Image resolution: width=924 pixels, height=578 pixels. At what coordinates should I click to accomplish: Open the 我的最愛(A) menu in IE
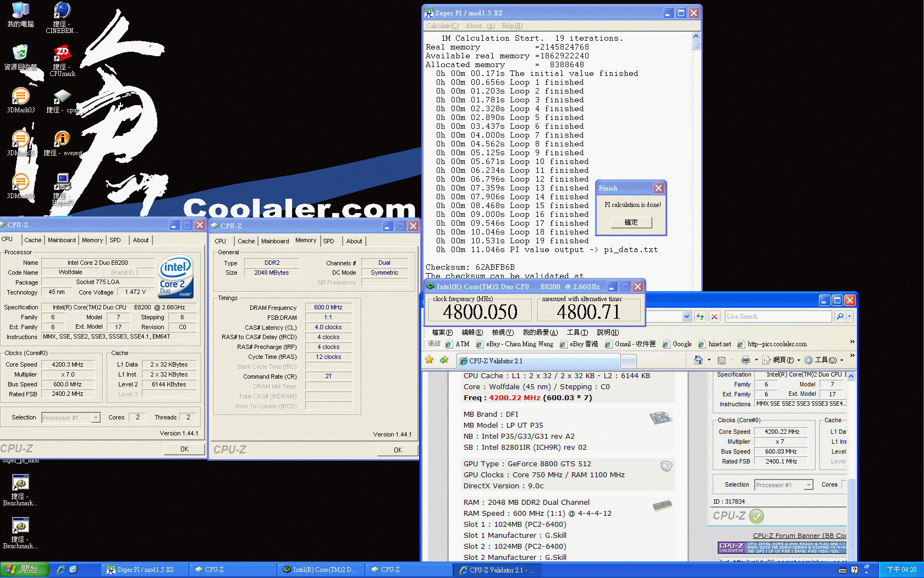pyautogui.click(x=540, y=332)
